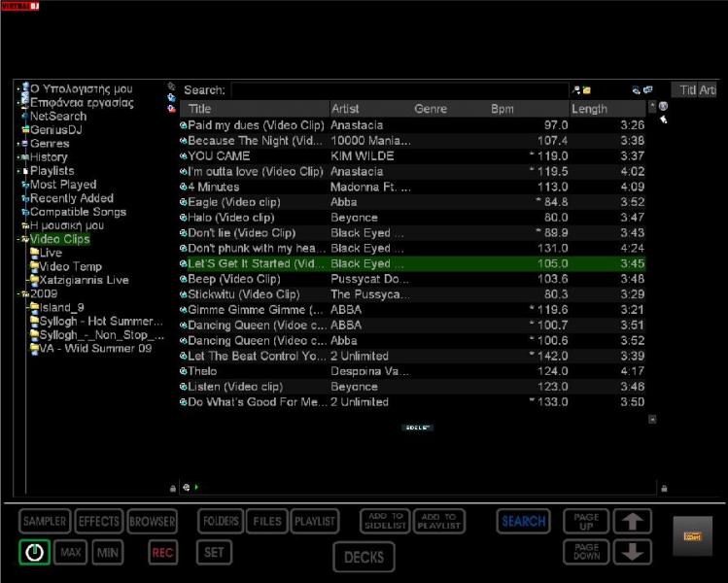This screenshot has height=583, width=728.
Task: Open the Xatzigiannis Live folder
Action: pyautogui.click(x=84, y=280)
